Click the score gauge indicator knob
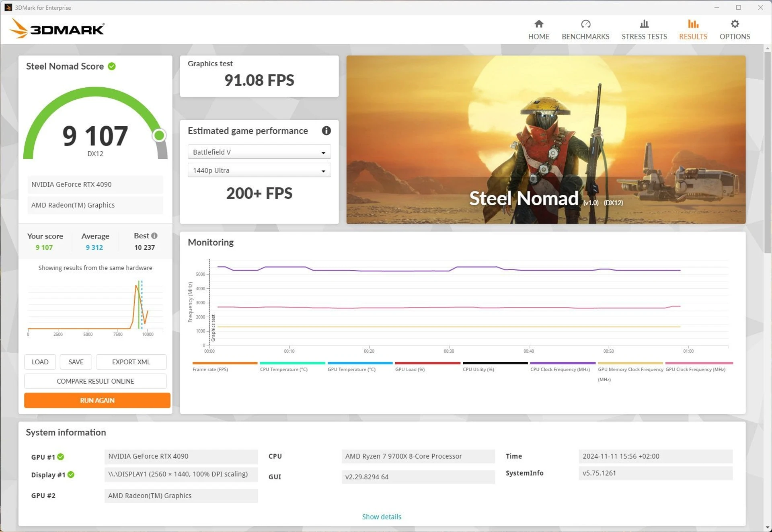This screenshot has width=772, height=532. [x=159, y=136]
